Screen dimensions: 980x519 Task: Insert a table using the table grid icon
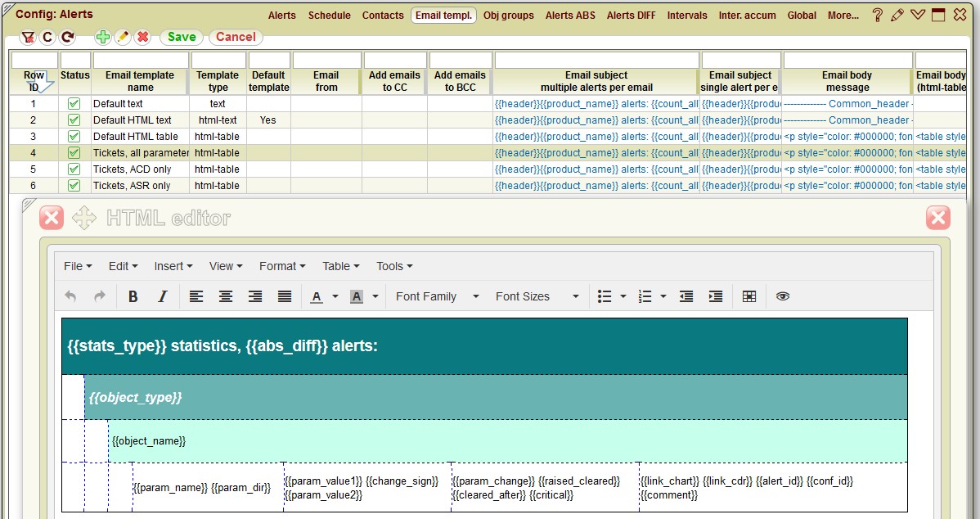(x=749, y=296)
